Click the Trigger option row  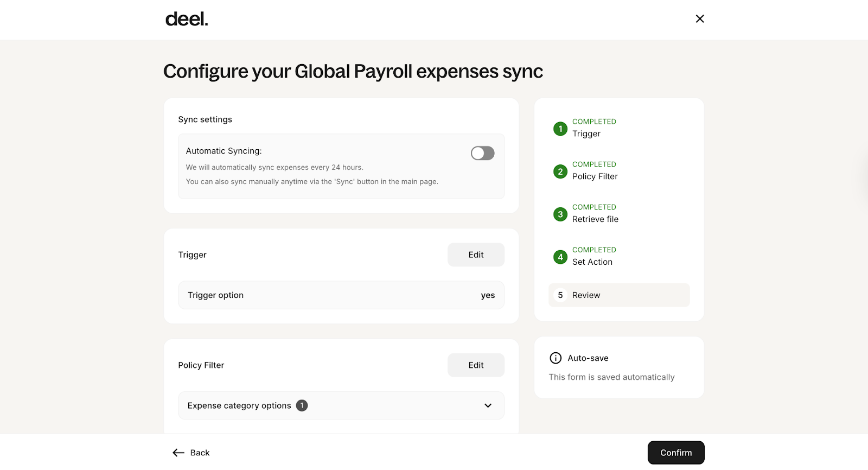click(341, 295)
